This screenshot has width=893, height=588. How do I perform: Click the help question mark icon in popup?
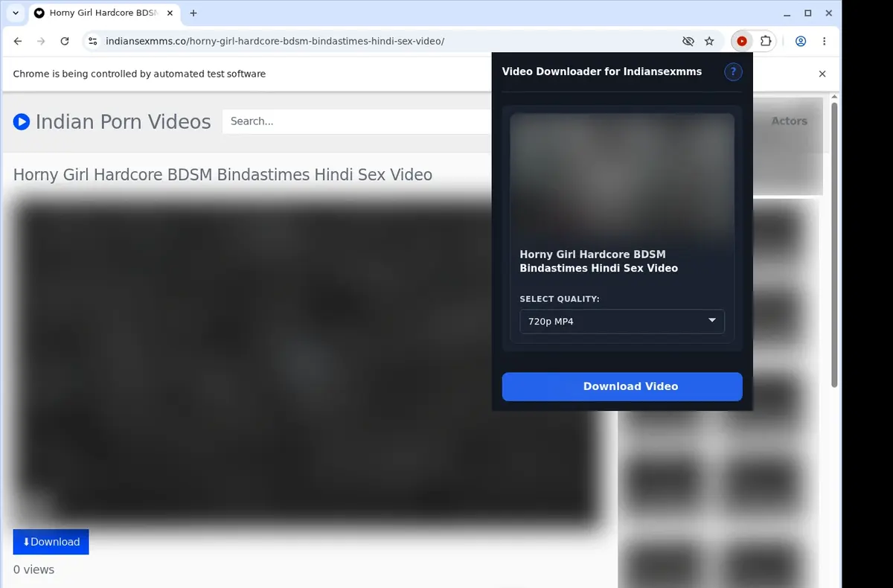point(733,71)
